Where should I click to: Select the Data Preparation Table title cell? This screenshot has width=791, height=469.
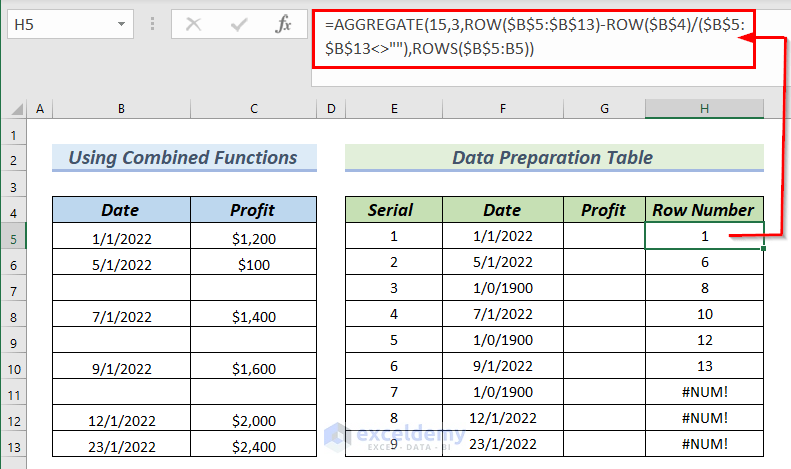[553, 157]
